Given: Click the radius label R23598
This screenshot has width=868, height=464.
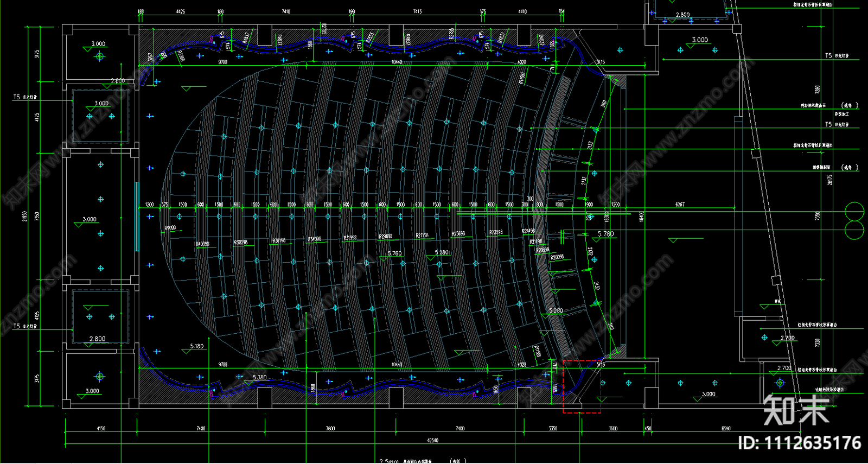Looking at the screenshot, I should 496,232.
